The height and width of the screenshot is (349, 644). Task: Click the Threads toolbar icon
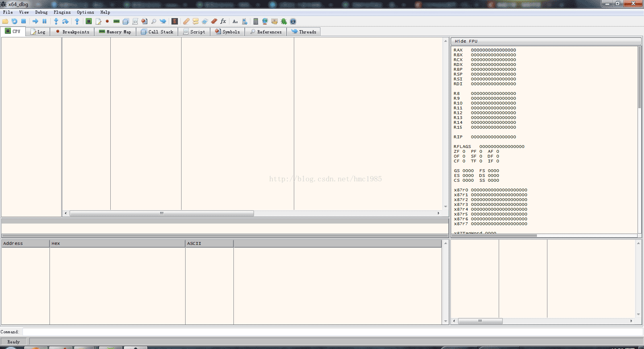pyautogui.click(x=163, y=21)
